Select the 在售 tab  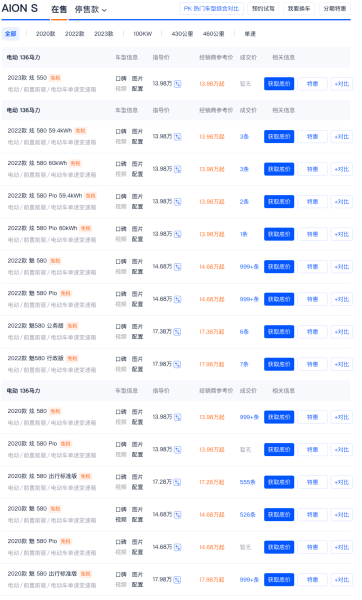coord(59,10)
